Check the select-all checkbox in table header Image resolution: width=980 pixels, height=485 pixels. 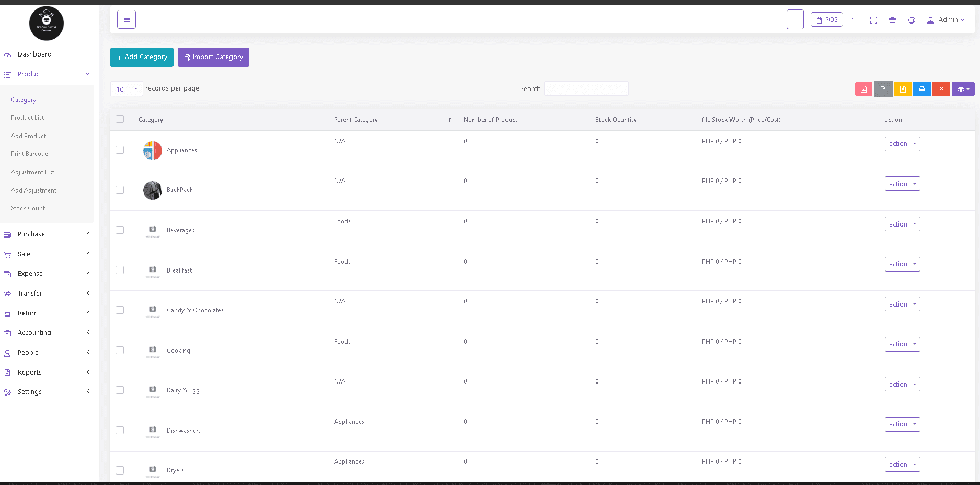click(x=120, y=119)
